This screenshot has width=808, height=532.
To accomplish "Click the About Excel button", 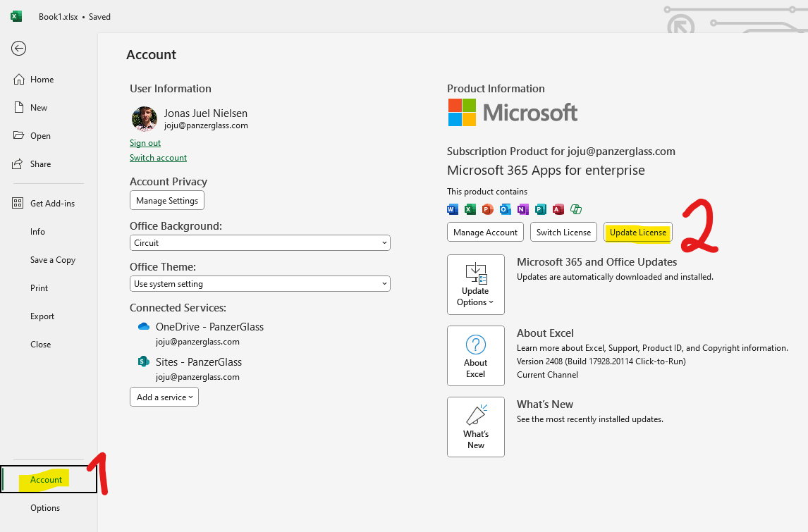I will (476, 355).
